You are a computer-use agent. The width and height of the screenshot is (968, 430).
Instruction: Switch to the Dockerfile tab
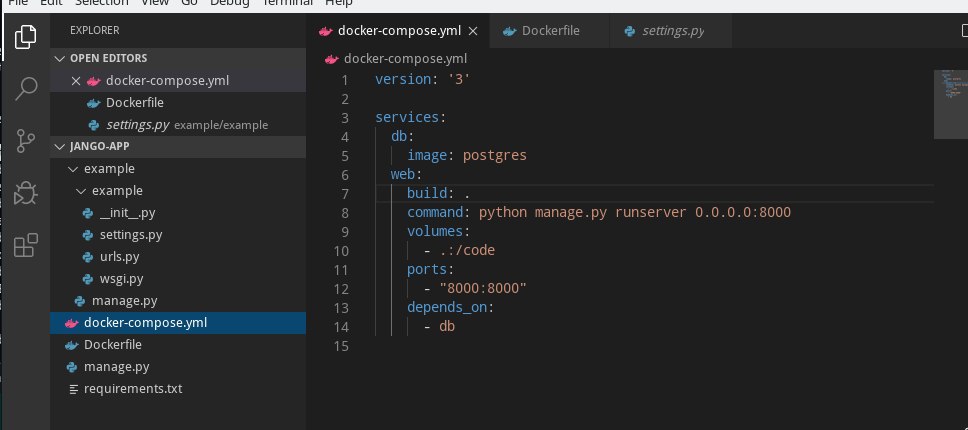tap(550, 31)
